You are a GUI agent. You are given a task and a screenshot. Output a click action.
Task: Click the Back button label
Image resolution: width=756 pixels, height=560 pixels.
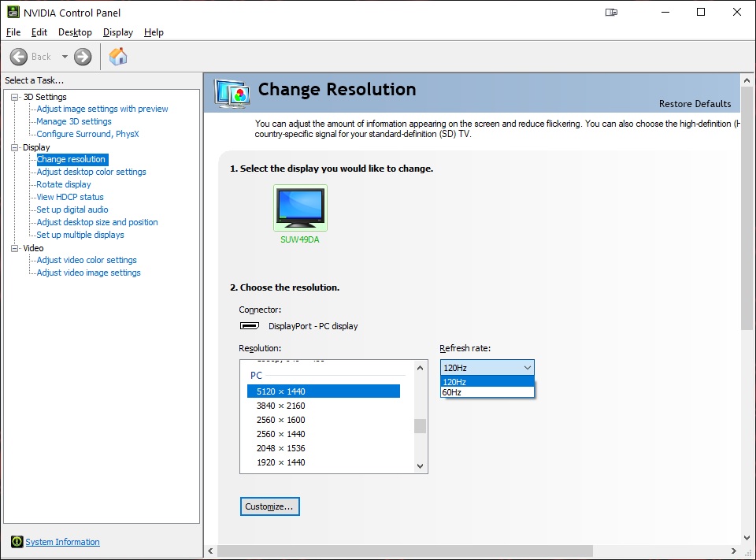pyautogui.click(x=41, y=57)
